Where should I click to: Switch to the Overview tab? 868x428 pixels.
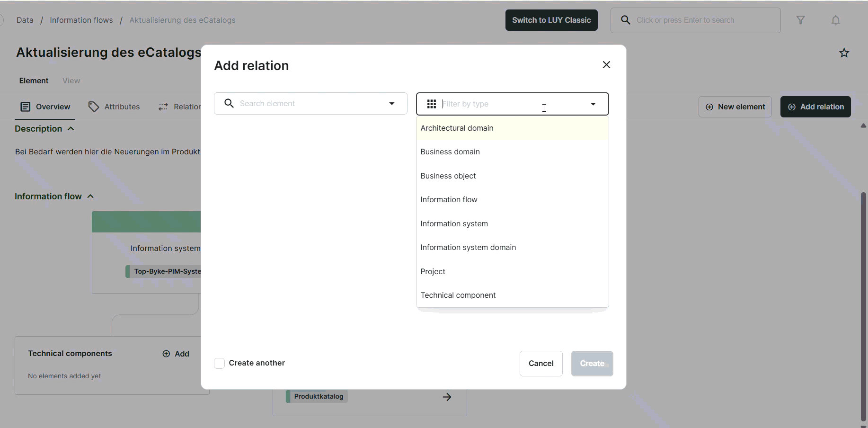click(45, 107)
